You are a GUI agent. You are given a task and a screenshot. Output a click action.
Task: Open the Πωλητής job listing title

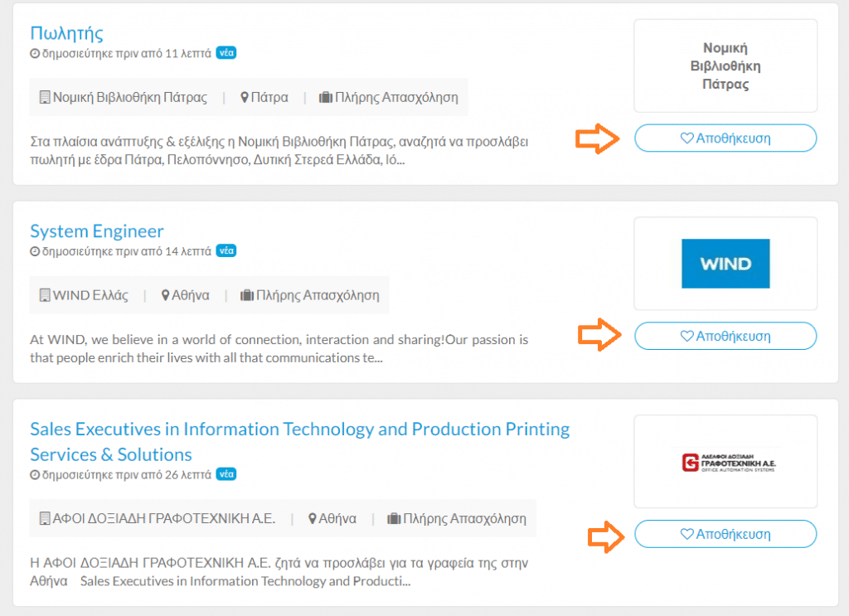coord(66,33)
